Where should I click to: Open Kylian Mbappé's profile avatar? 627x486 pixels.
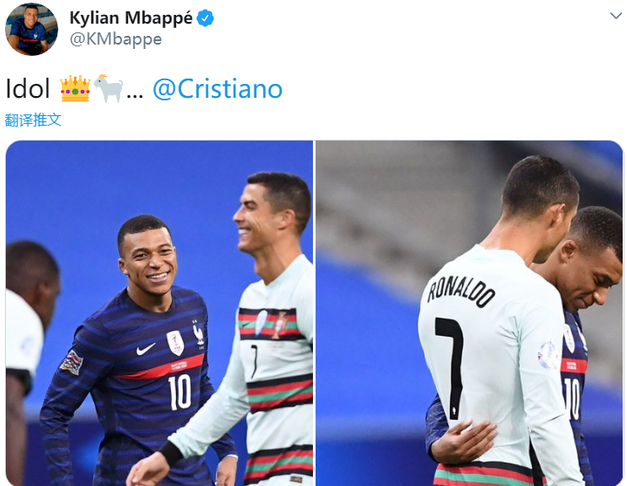(31, 29)
